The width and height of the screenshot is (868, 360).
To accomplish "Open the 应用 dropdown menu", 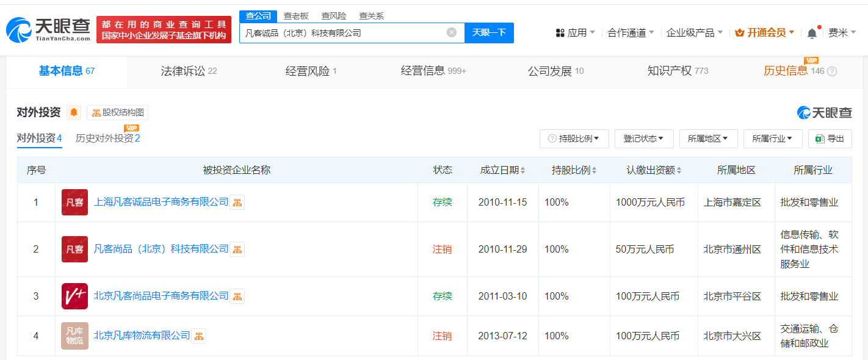I will (576, 33).
